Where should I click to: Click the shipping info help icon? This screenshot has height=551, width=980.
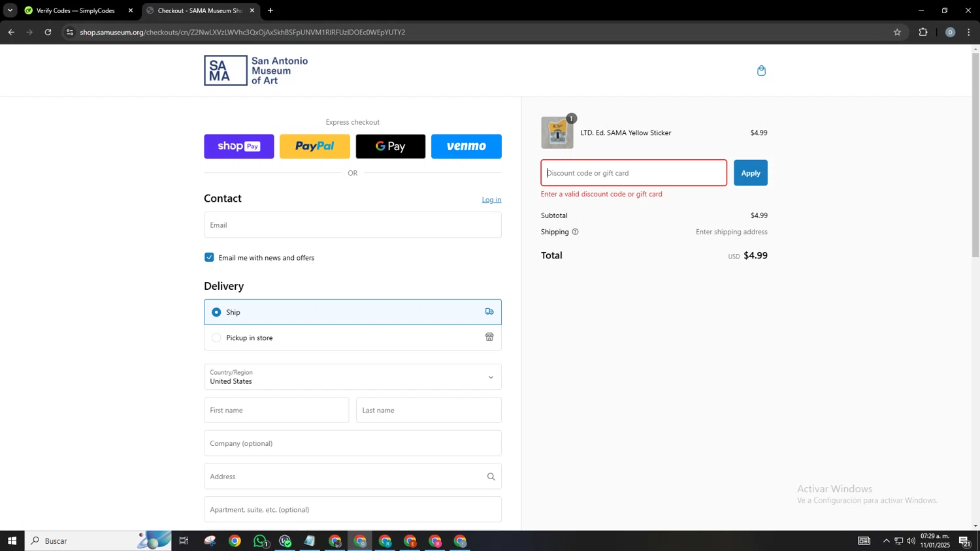click(x=575, y=232)
